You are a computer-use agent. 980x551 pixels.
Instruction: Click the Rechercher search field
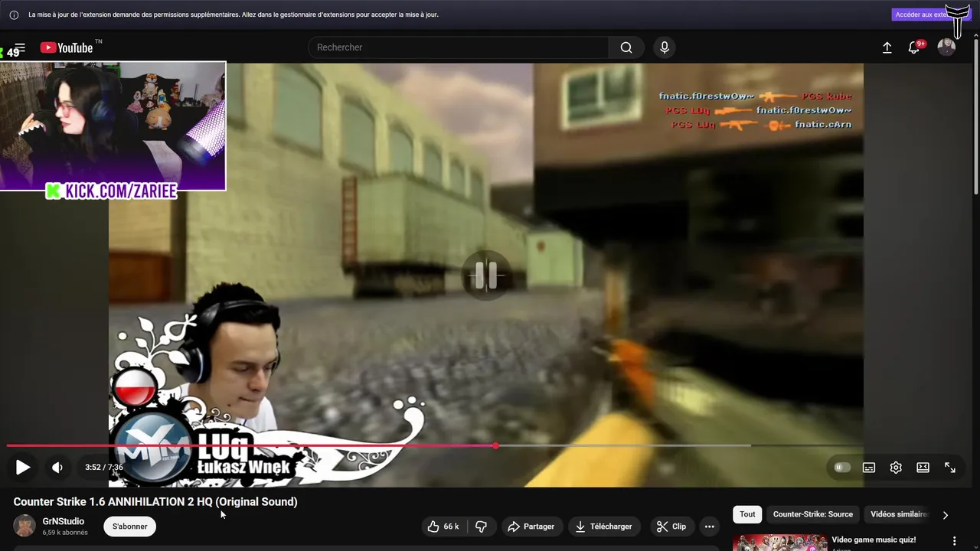[458, 47]
